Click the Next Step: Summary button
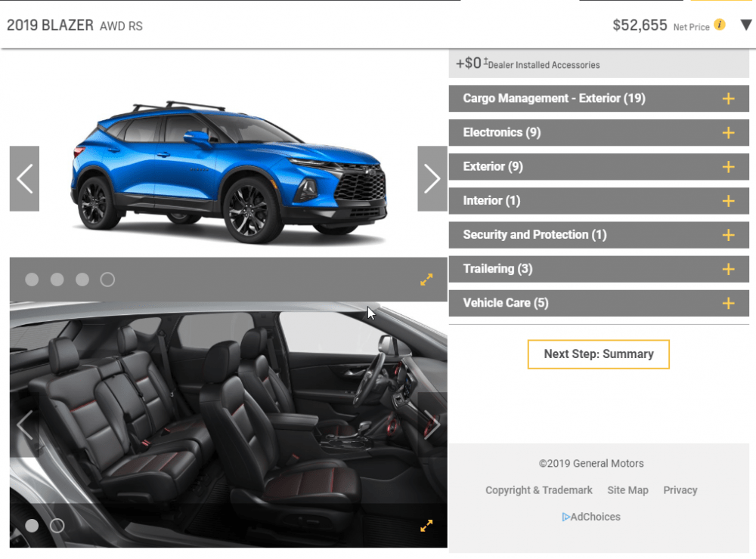756x559 pixels. (x=598, y=354)
